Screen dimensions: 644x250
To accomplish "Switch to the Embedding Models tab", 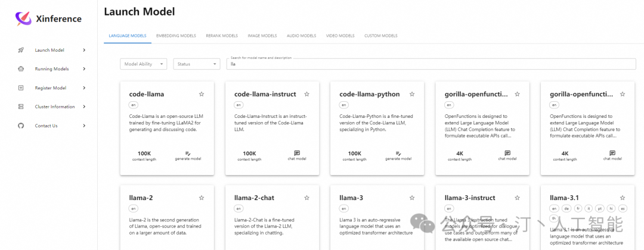I will coord(176,36).
